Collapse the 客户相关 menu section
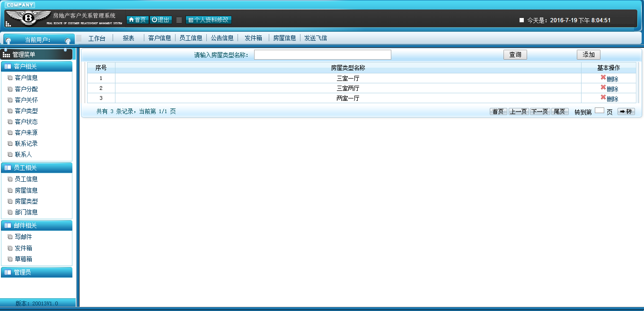The image size is (644, 311). point(37,66)
